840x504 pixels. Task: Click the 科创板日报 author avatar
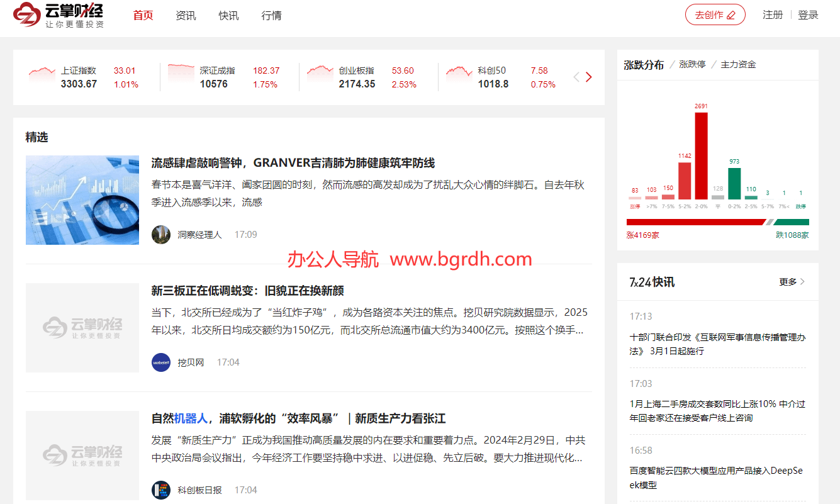pyautogui.click(x=161, y=490)
